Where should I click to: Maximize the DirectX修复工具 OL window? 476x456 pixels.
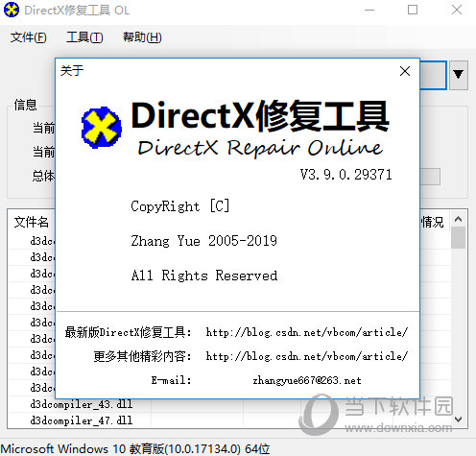413,10
